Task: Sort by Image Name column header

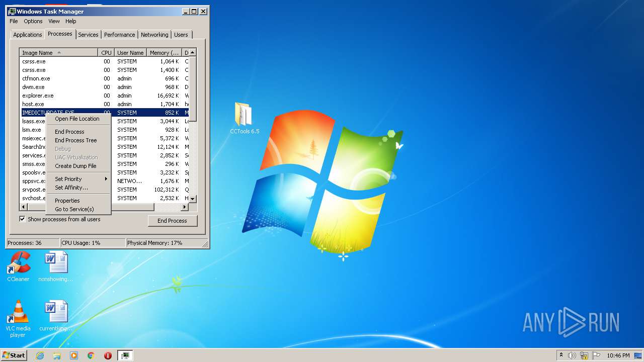Action: [59, 53]
